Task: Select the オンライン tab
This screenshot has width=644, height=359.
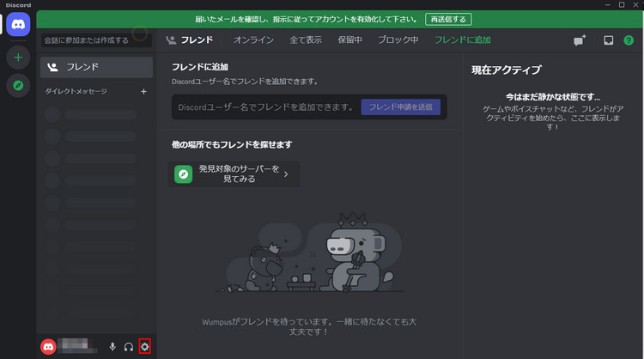Action: coord(253,40)
